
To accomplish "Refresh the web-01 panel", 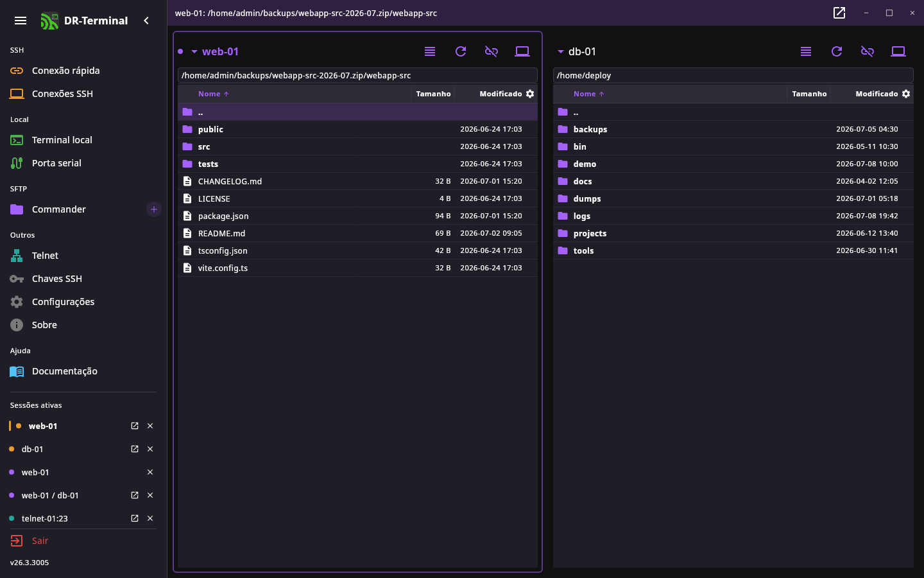I will [x=461, y=51].
